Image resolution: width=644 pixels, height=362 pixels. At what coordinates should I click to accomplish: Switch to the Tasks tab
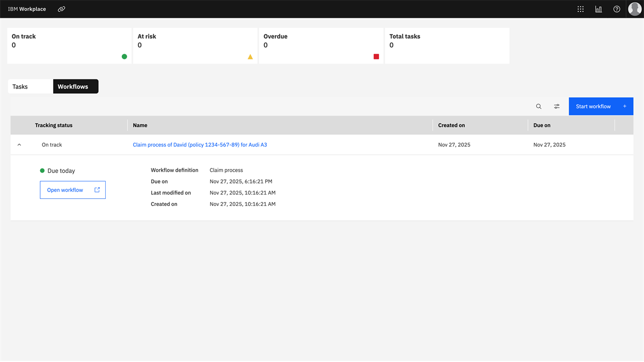[31, 86]
